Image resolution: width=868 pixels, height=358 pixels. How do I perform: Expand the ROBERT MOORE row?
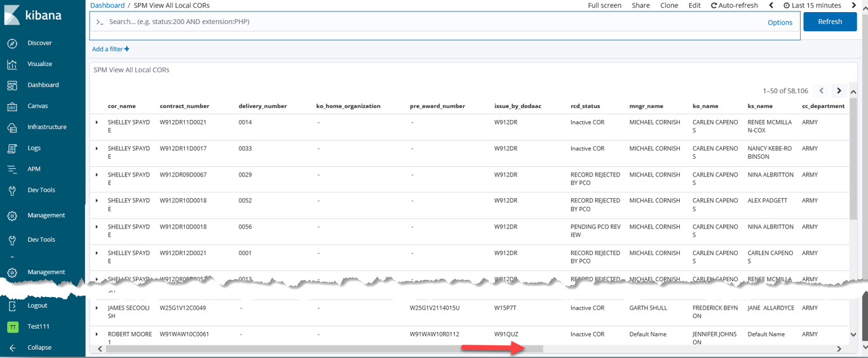[x=97, y=334]
